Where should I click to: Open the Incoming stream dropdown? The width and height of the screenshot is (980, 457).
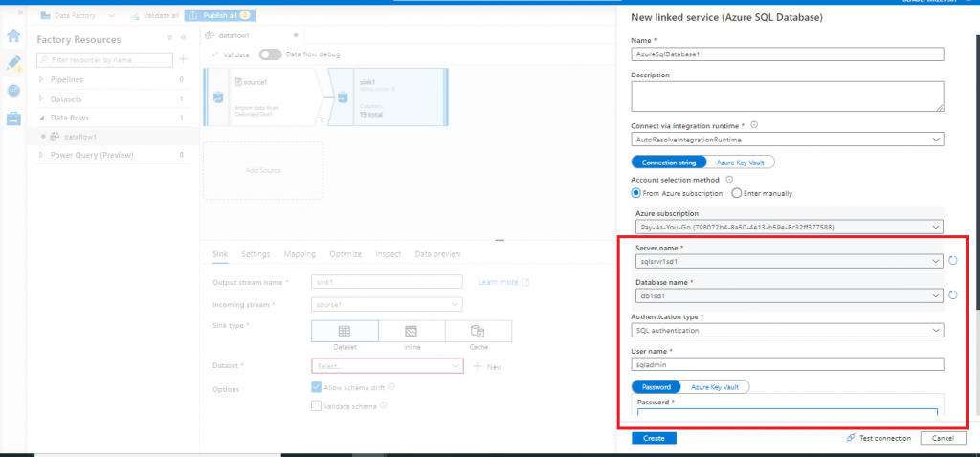pos(387,305)
